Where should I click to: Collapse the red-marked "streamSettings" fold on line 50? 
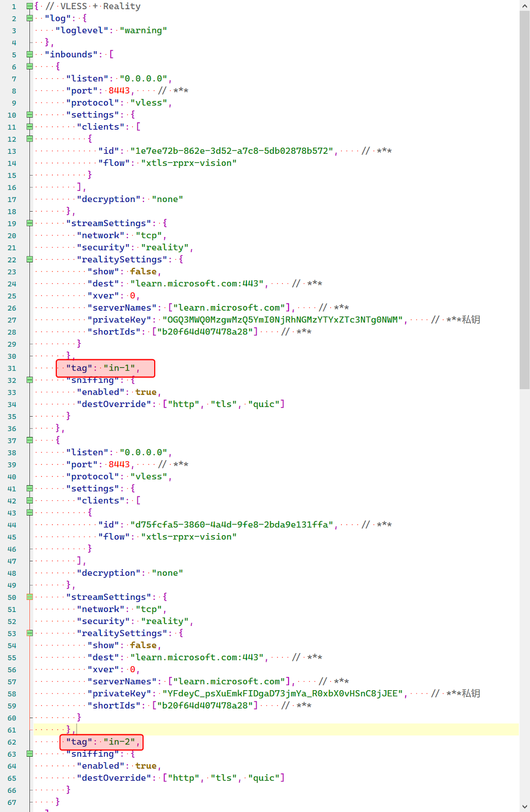click(x=29, y=597)
